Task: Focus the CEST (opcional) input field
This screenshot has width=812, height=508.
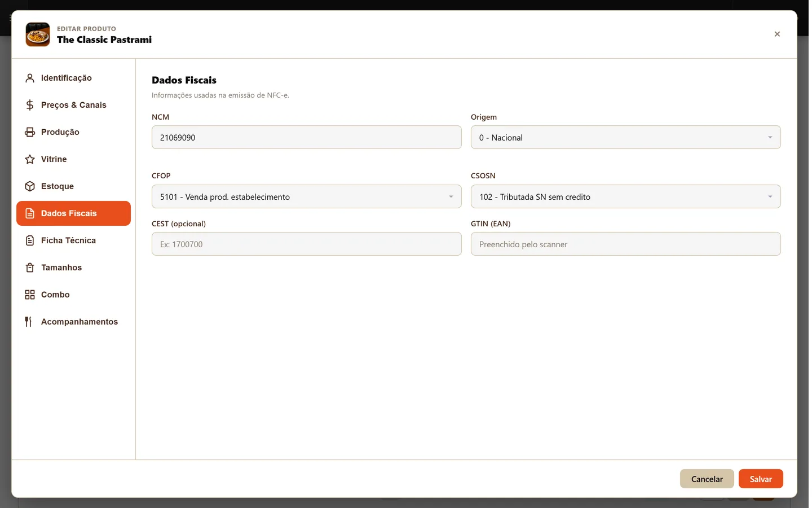Action: [306, 244]
